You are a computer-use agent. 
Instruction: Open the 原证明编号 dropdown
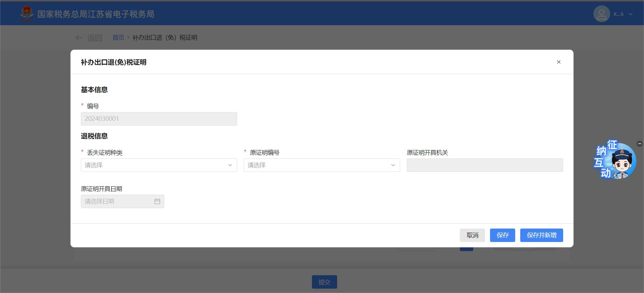pyautogui.click(x=322, y=165)
